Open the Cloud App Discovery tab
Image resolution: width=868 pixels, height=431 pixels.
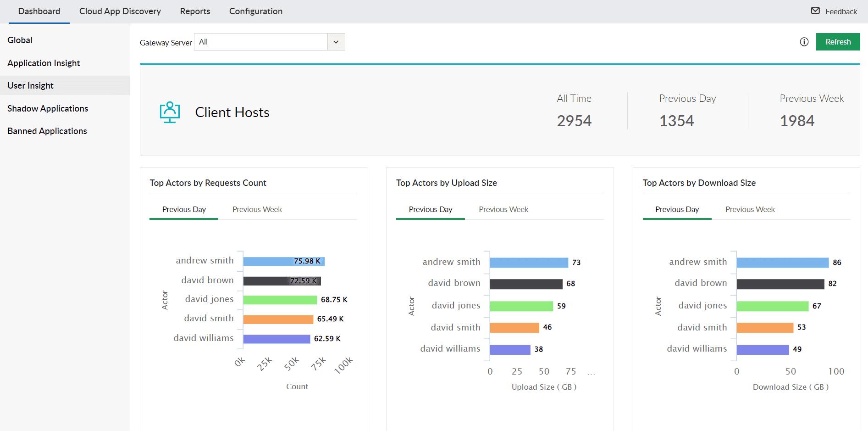(120, 11)
